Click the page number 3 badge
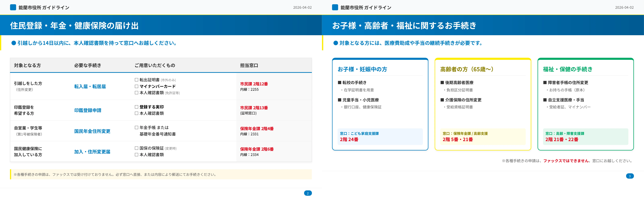644x198 pixels. click(630, 176)
